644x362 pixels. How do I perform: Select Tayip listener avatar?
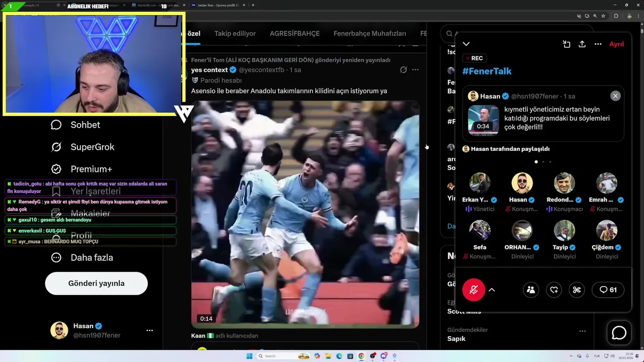click(x=565, y=230)
